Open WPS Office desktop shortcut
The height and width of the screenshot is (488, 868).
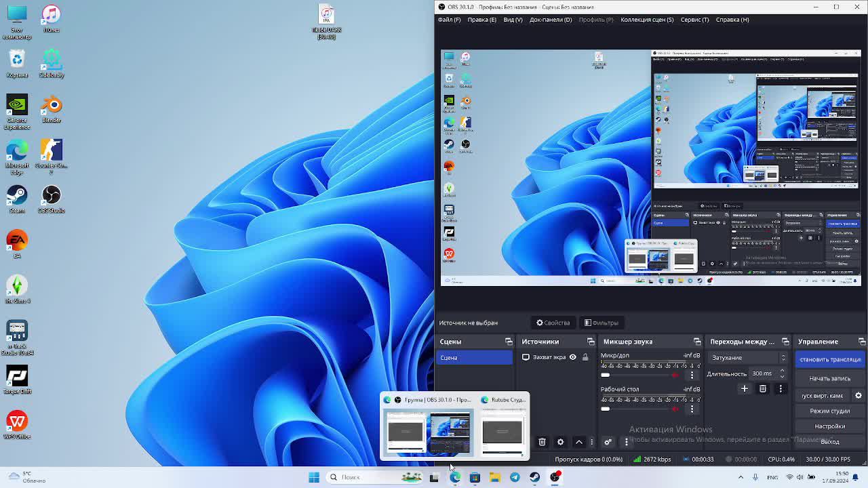(x=17, y=426)
